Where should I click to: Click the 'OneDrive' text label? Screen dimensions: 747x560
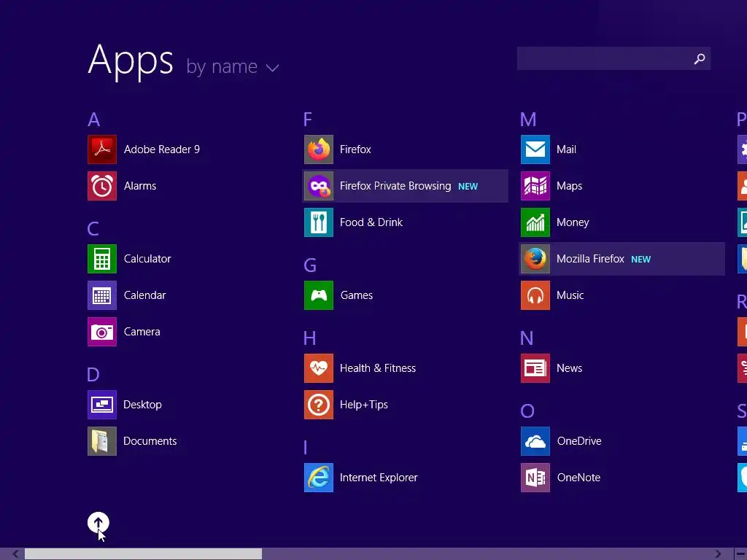click(x=579, y=441)
